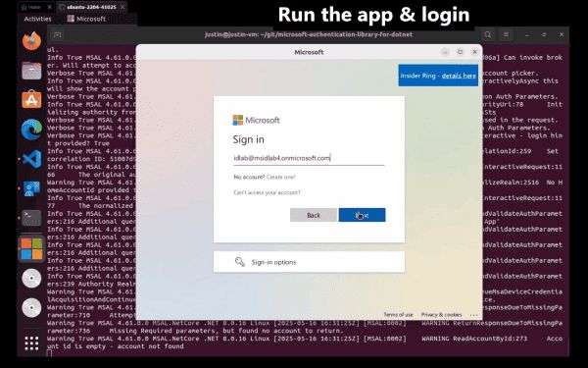Close the ubuntu-2204 tab
The image size is (588, 368).
[x=122, y=7]
